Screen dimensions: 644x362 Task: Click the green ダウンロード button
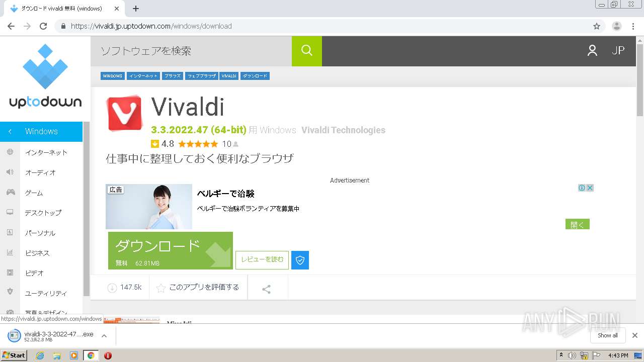tap(171, 250)
